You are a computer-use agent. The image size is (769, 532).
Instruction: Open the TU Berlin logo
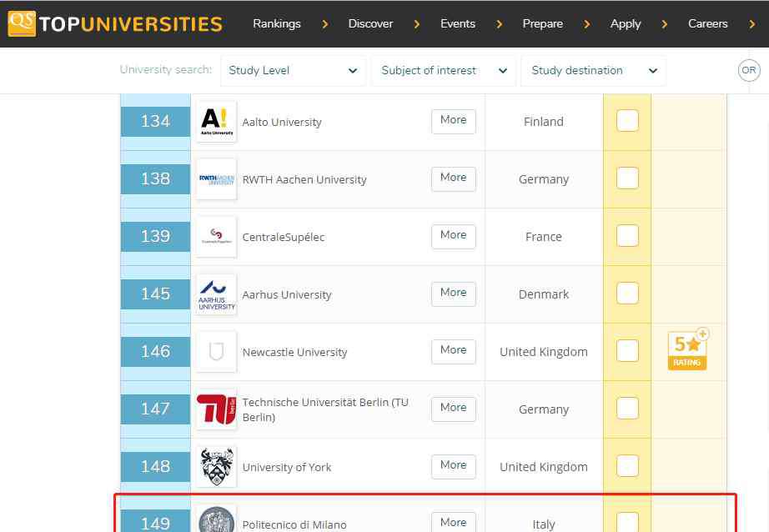pos(216,409)
